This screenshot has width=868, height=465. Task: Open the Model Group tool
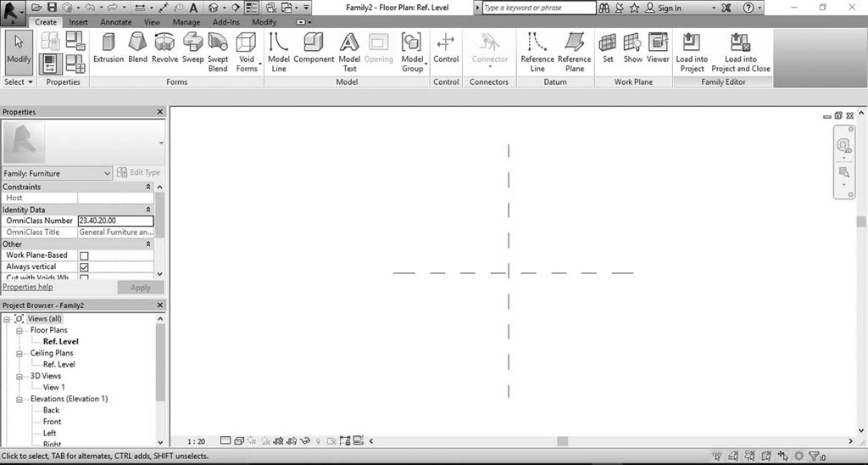(x=413, y=53)
